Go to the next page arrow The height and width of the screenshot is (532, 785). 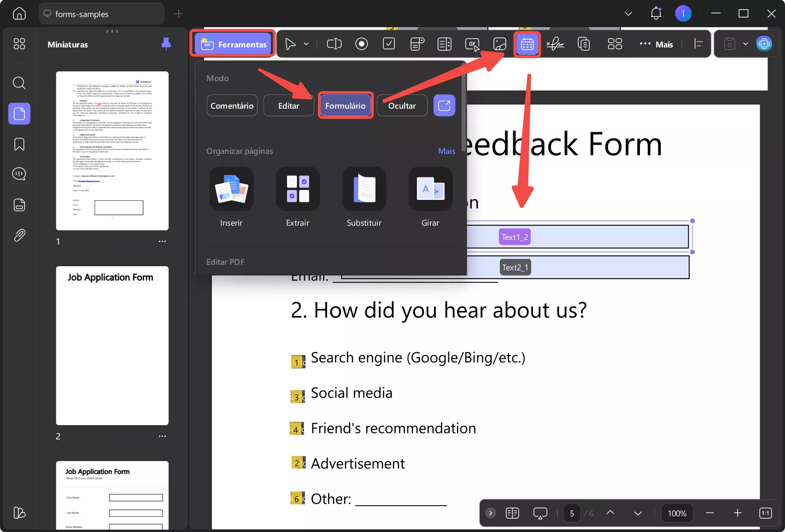638,513
